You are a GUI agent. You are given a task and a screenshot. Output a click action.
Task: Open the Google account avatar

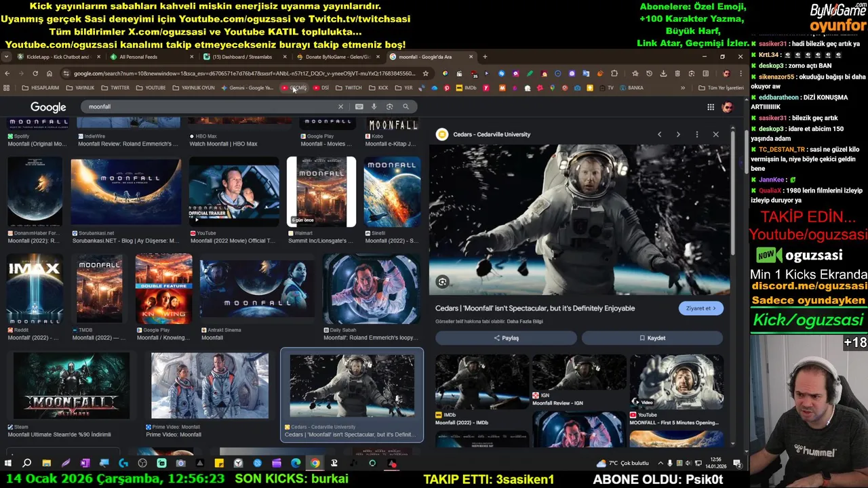pos(728,107)
